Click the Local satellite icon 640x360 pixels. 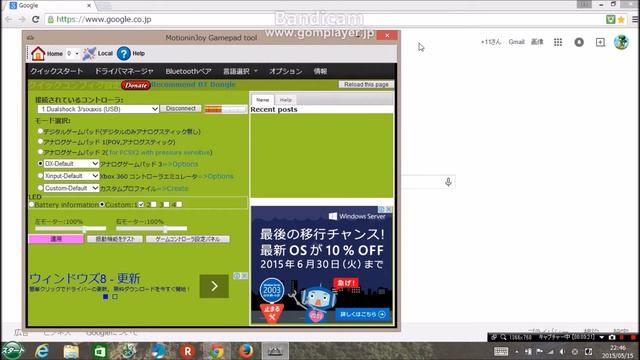89,53
